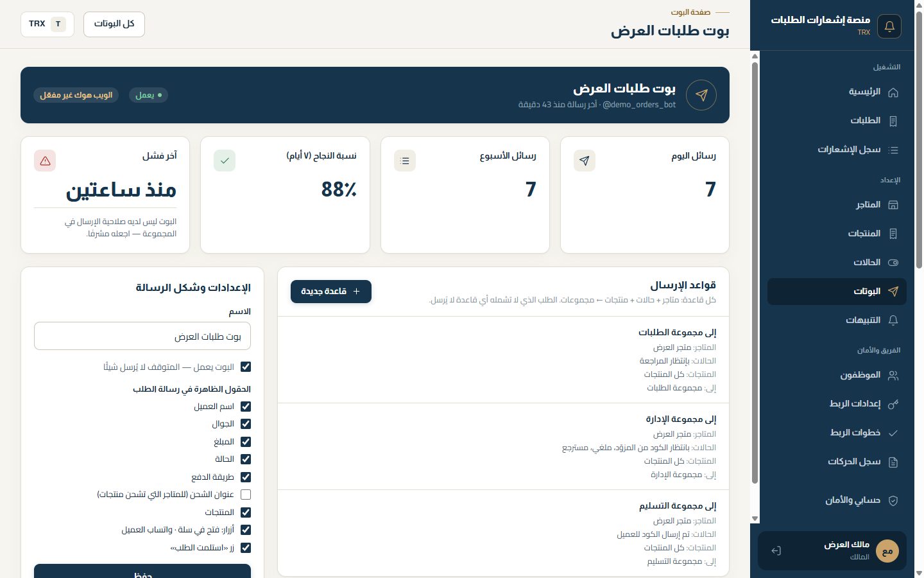Click the toggle icon beside الحالات
The width and height of the screenshot is (924, 578).
pyautogui.click(x=893, y=263)
